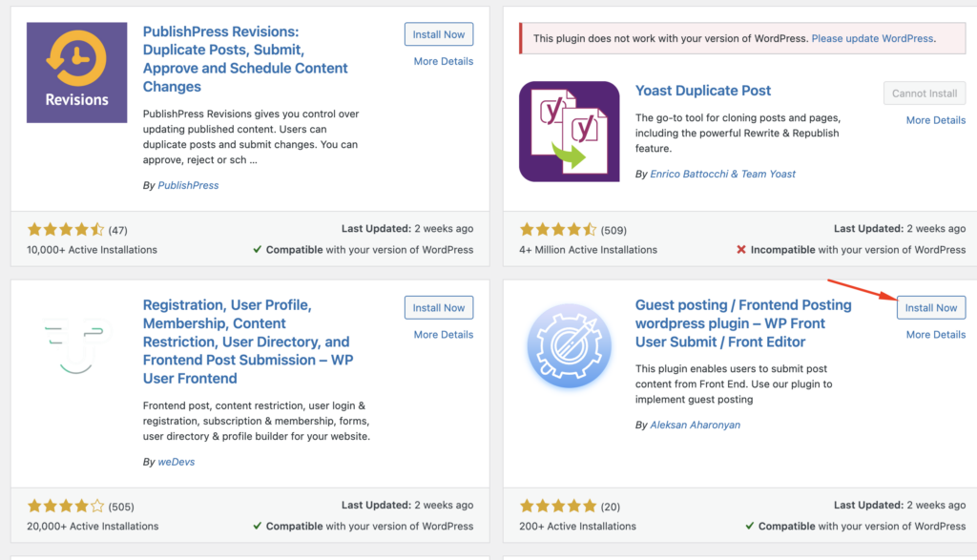Install the Guest posting Front Editor plugin
Image resolution: width=977 pixels, height=560 pixels.
[x=931, y=308]
